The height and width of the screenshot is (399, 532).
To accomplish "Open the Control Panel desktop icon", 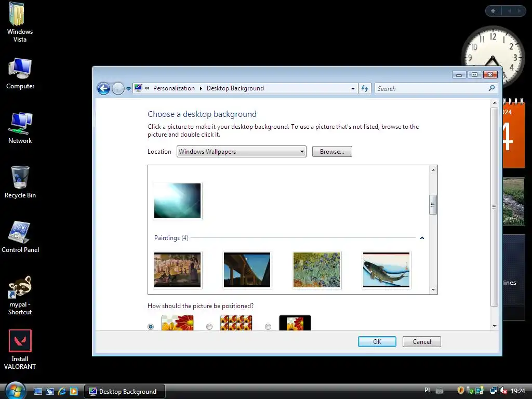I will tap(20, 237).
